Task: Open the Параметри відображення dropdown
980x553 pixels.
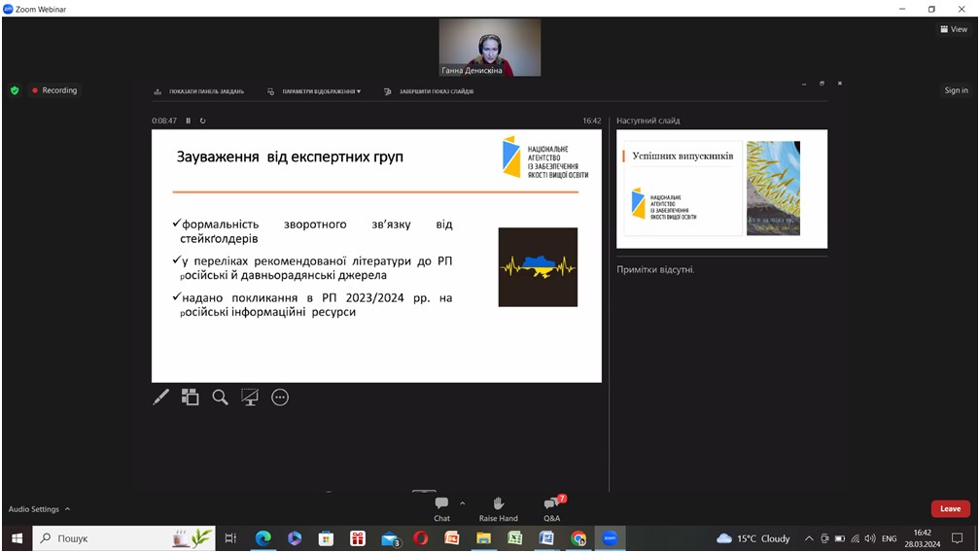Action: [316, 91]
